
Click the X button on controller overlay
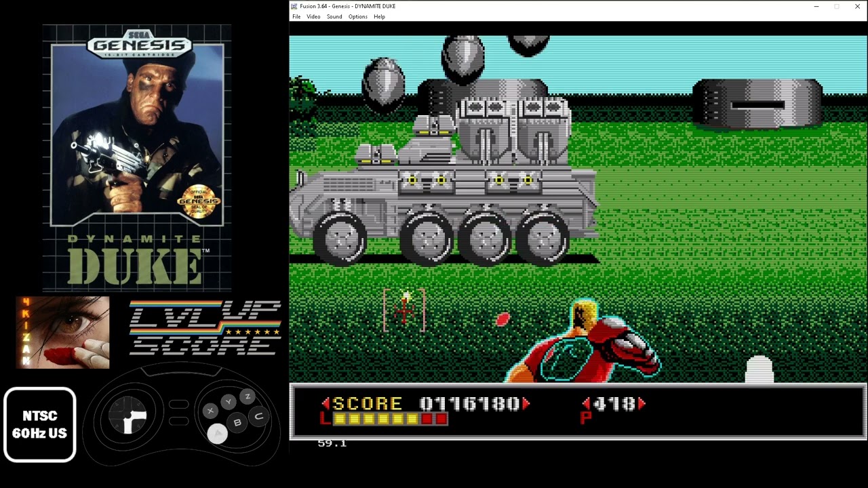(x=210, y=410)
